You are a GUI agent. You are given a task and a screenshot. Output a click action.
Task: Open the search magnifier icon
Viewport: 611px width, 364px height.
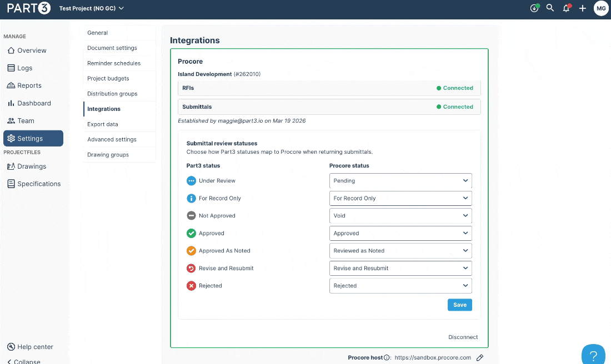(x=550, y=8)
